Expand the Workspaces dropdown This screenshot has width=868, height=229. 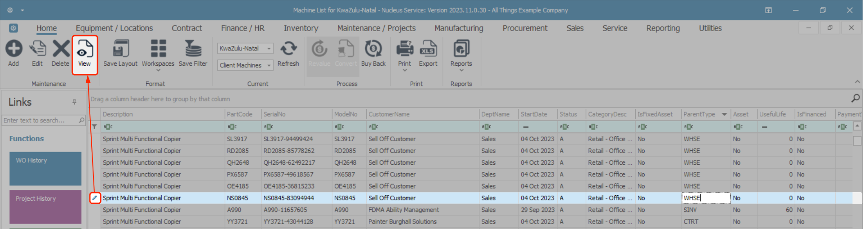tap(158, 70)
